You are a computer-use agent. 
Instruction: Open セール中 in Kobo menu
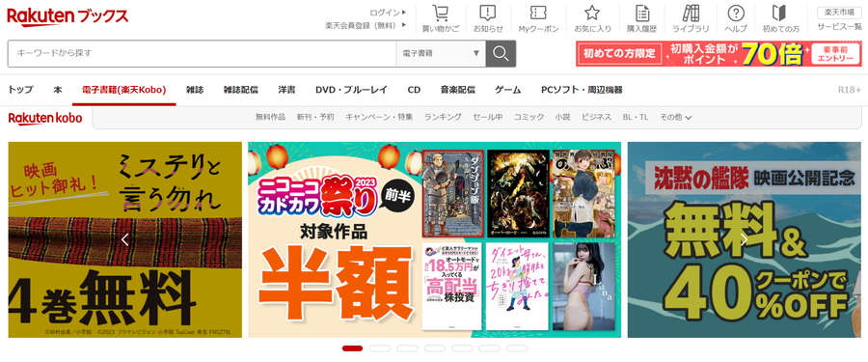click(x=488, y=117)
